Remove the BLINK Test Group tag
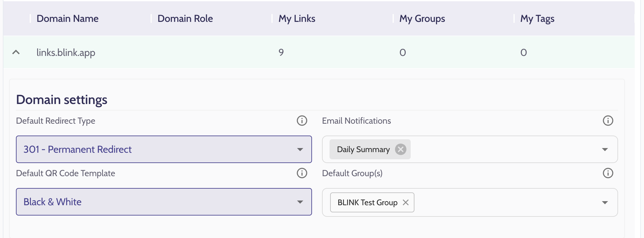The image size is (644, 238). click(406, 202)
